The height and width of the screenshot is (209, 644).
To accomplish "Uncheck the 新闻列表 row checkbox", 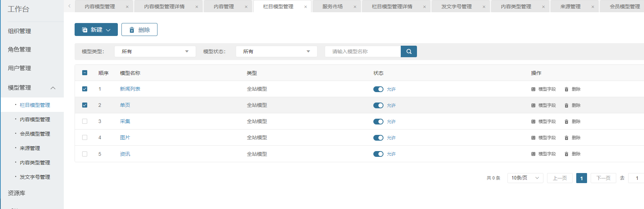I will (x=85, y=89).
